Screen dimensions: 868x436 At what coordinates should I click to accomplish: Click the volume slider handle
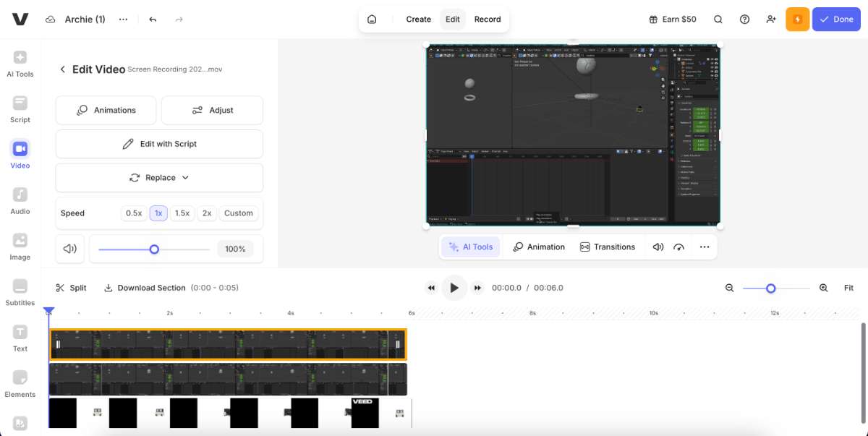[x=154, y=249]
